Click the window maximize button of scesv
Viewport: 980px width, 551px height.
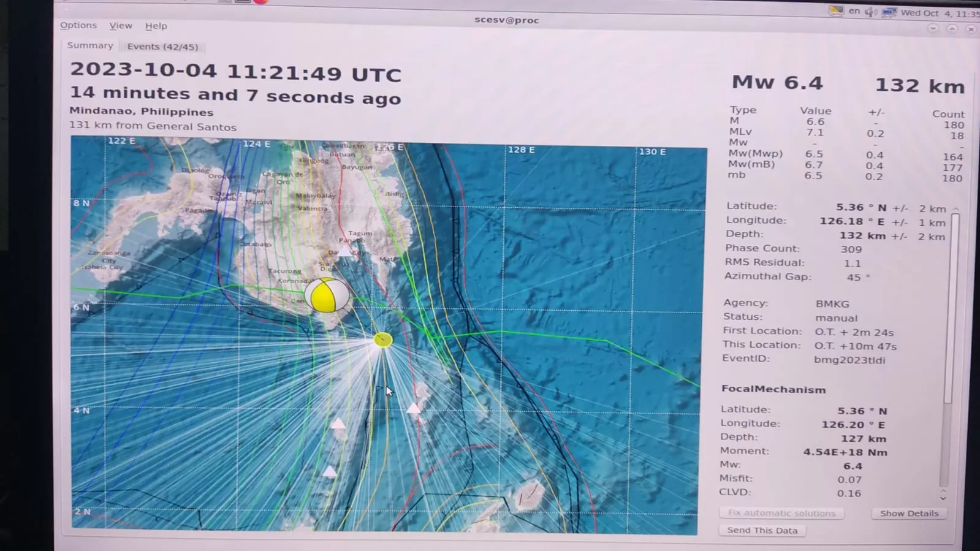point(952,29)
